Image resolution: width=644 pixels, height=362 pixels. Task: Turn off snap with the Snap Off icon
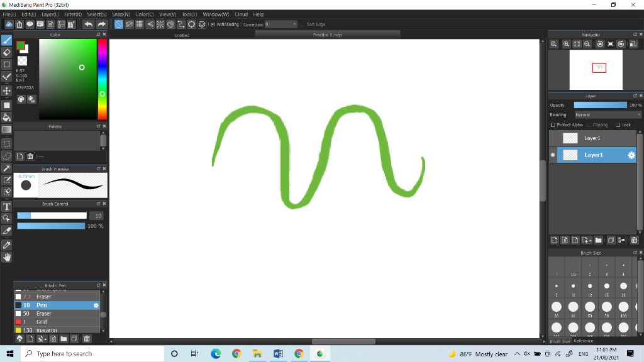click(x=118, y=25)
